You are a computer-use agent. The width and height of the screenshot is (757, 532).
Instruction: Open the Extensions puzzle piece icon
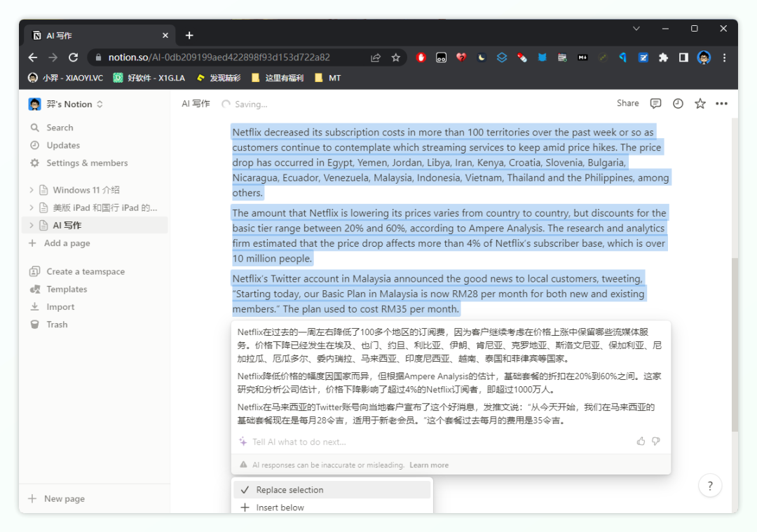[663, 57]
